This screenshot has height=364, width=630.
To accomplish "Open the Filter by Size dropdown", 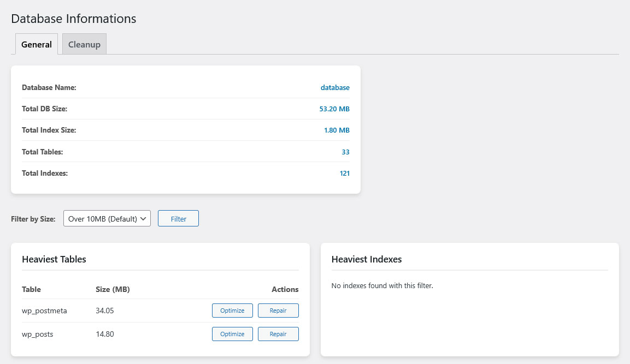I will click(x=107, y=219).
